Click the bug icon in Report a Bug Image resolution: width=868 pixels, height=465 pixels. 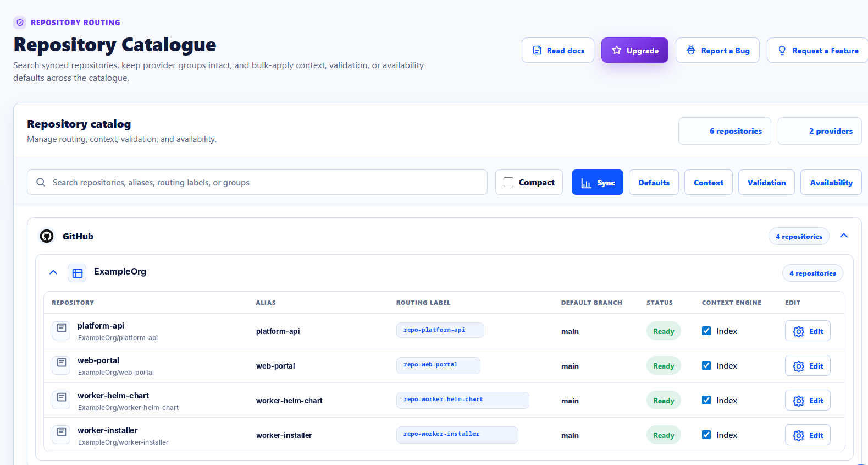pyautogui.click(x=691, y=51)
